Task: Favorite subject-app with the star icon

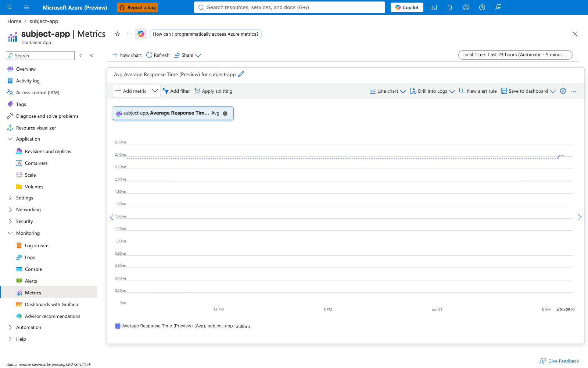Action: click(117, 34)
